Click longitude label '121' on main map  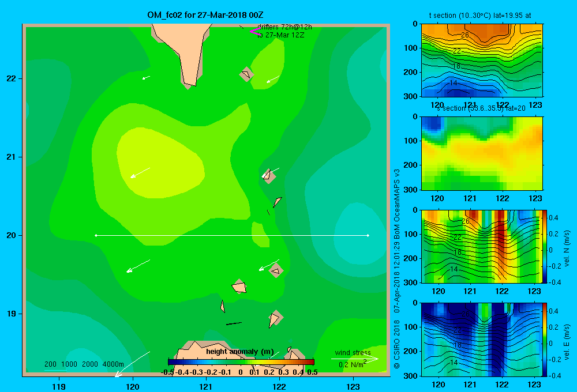pyautogui.click(x=206, y=387)
